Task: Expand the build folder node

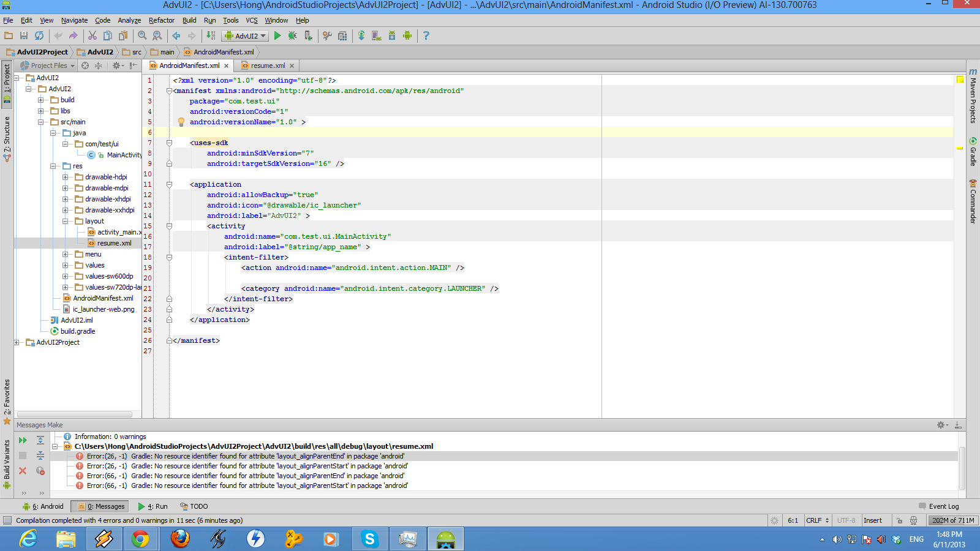Action: [40, 100]
